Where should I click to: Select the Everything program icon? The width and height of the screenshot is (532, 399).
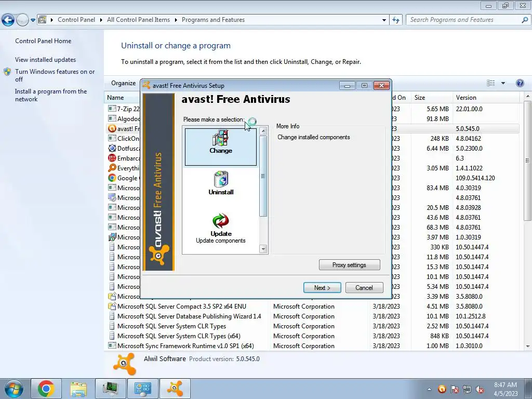(x=112, y=168)
